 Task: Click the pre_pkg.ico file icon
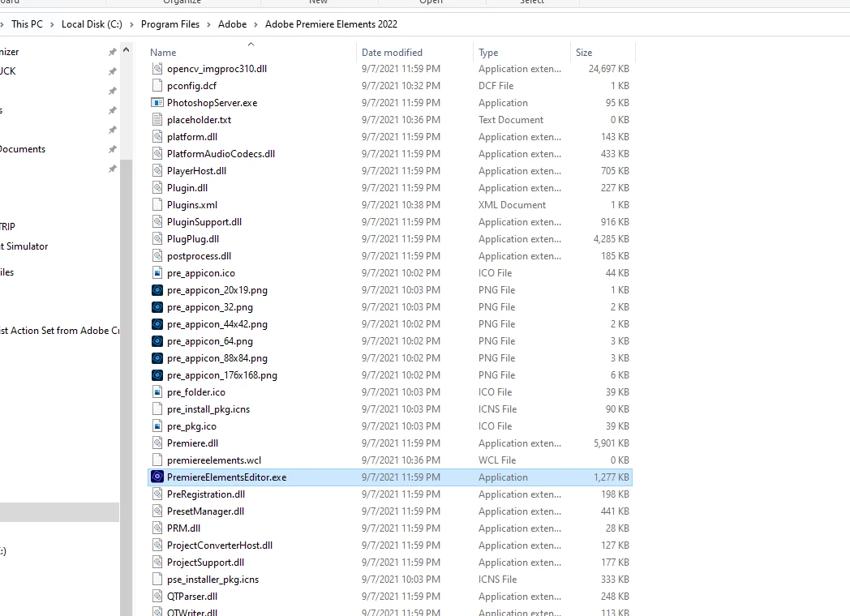[157, 426]
